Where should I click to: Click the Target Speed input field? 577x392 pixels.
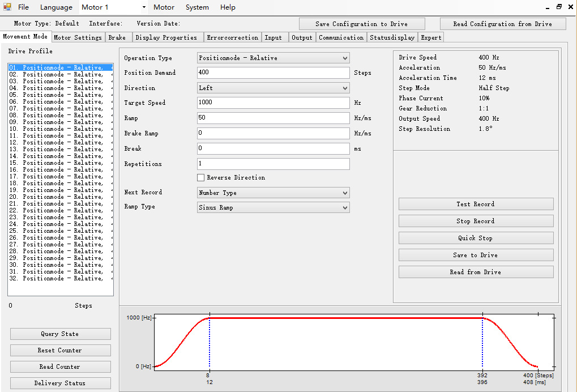[x=273, y=103]
